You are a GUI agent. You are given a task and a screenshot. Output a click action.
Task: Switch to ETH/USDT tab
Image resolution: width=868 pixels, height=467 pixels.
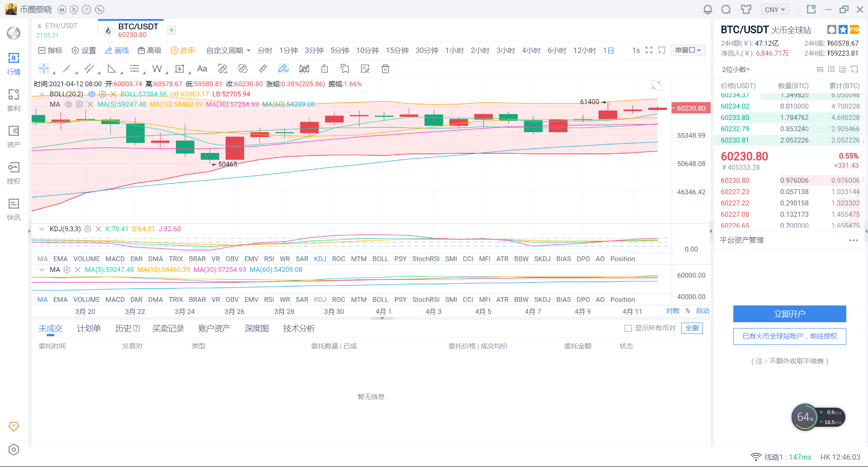click(x=62, y=30)
